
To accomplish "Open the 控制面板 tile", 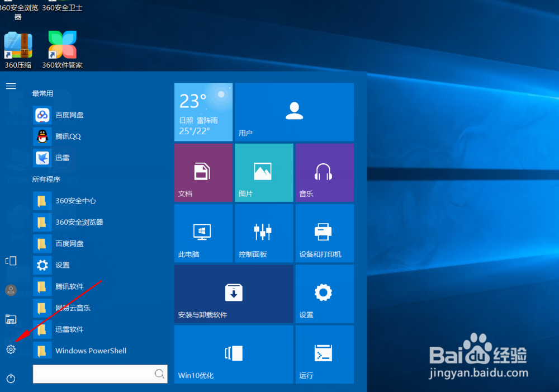I will 264,233.
